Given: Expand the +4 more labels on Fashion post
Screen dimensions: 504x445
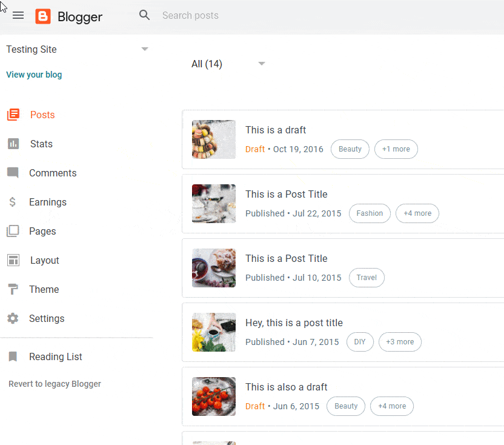Looking at the screenshot, I should pos(417,213).
